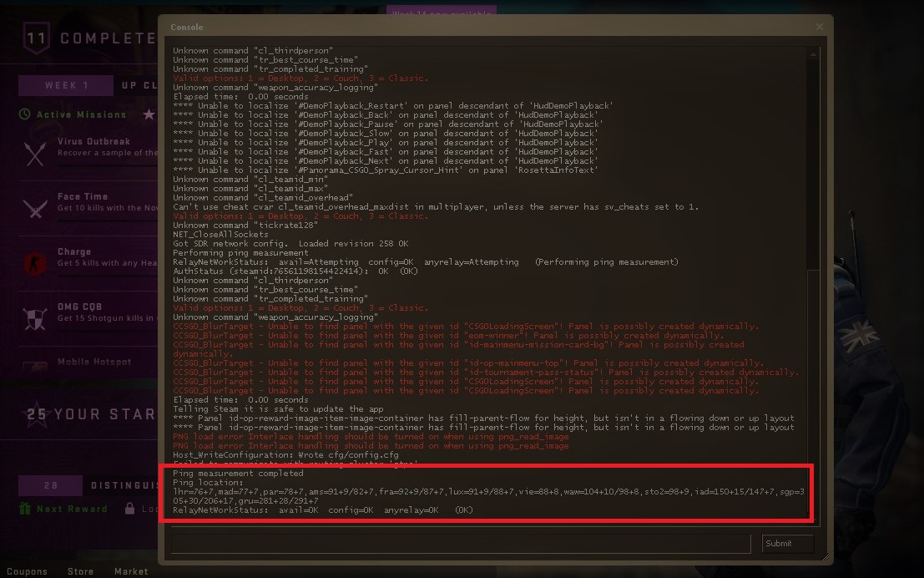Click the final 'RelayNetWorkStatus: avail=OK' line

(323, 510)
